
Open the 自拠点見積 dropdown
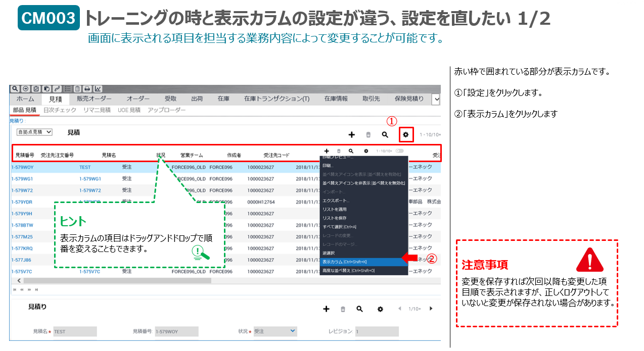(x=34, y=132)
